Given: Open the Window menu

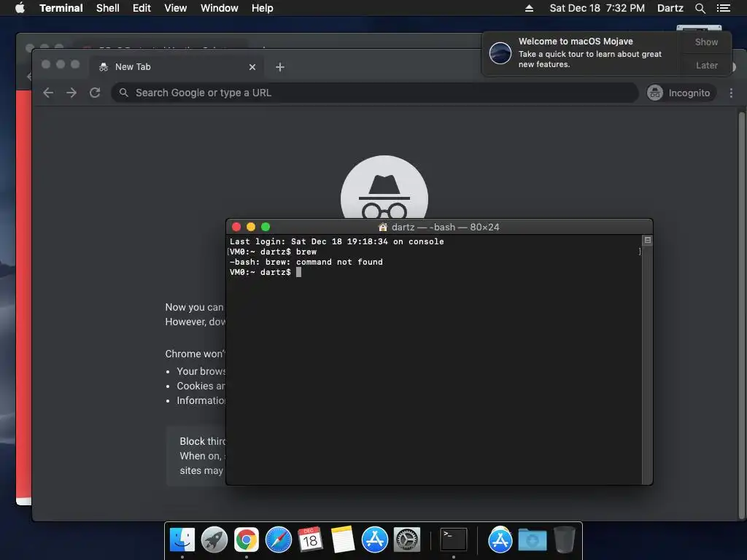Looking at the screenshot, I should (x=219, y=8).
